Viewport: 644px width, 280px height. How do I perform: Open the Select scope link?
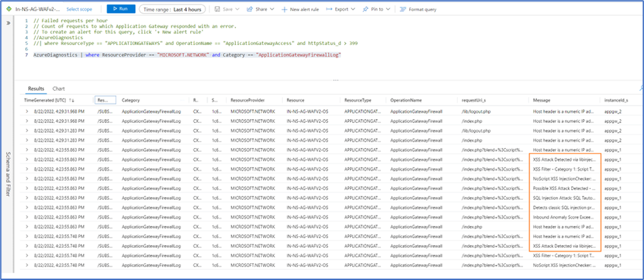click(x=79, y=9)
